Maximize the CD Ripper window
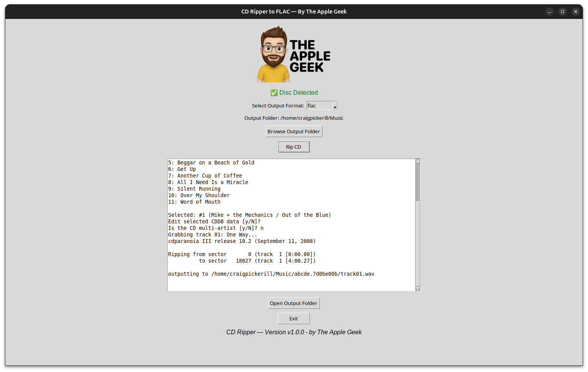Screen dimensions: 588x372 [x=563, y=12]
